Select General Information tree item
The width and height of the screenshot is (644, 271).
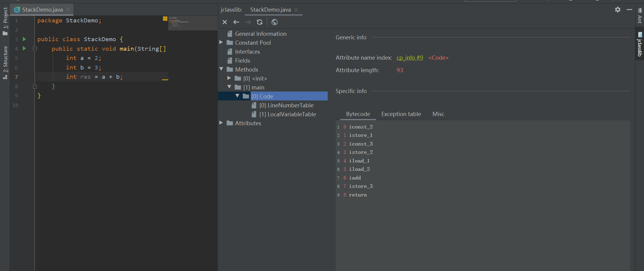pos(261,34)
